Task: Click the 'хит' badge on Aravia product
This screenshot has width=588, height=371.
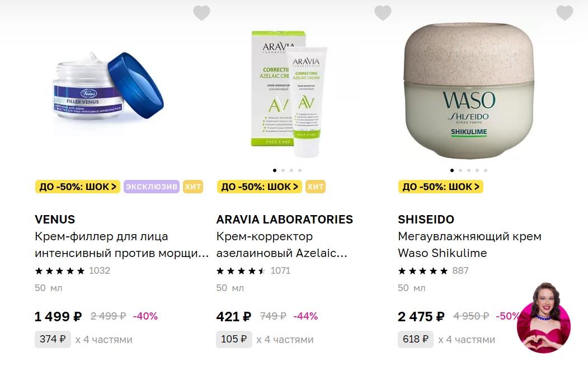Action: point(316,187)
